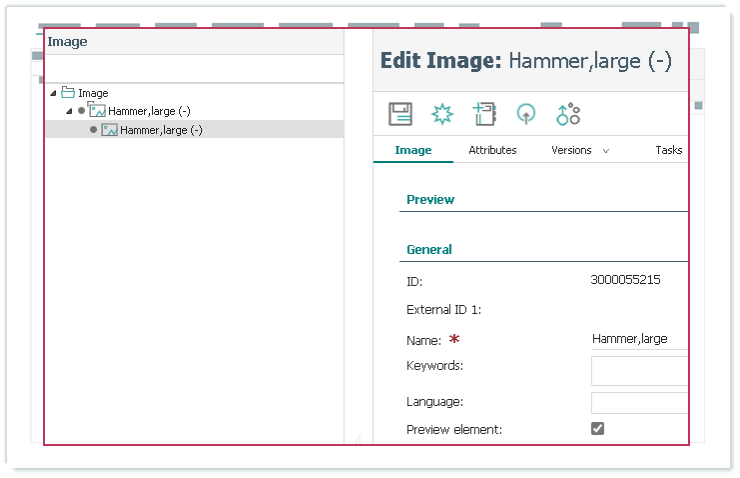Click the circles cluster toolbar icon

coord(568,114)
